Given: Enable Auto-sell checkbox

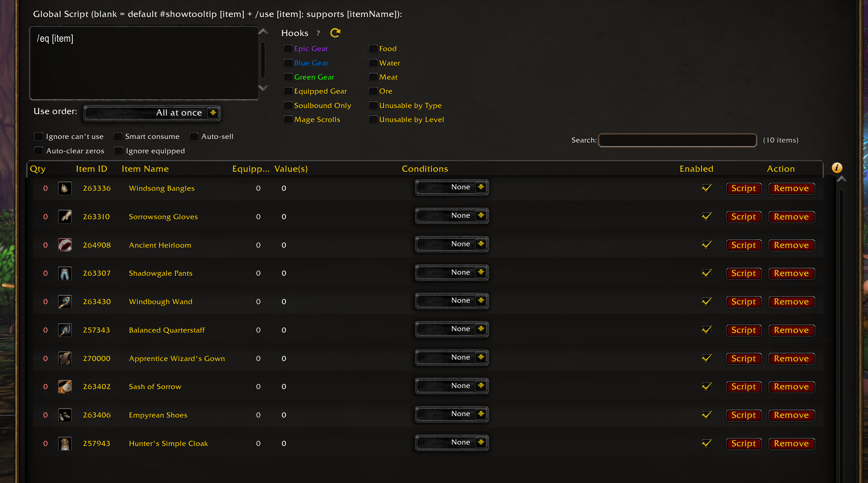Looking at the screenshot, I should pyautogui.click(x=194, y=136).
